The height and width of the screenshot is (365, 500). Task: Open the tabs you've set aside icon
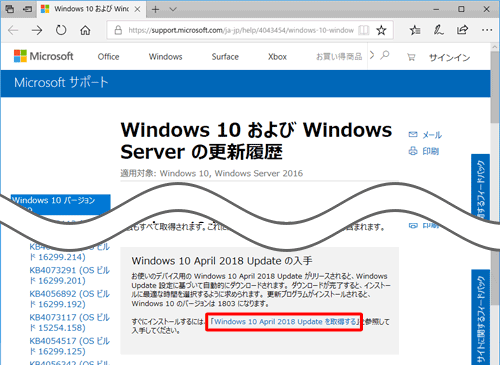10,9
